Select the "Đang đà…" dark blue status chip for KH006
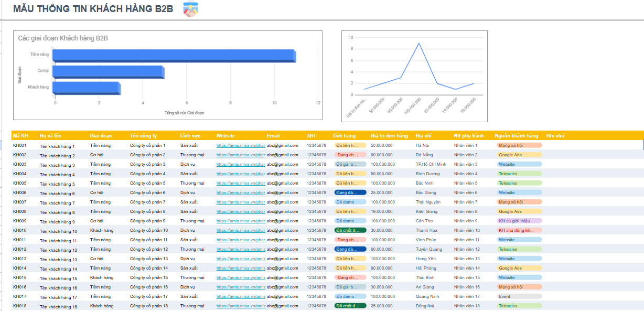Viewport: 644px width, 311px height. point(350,192)
